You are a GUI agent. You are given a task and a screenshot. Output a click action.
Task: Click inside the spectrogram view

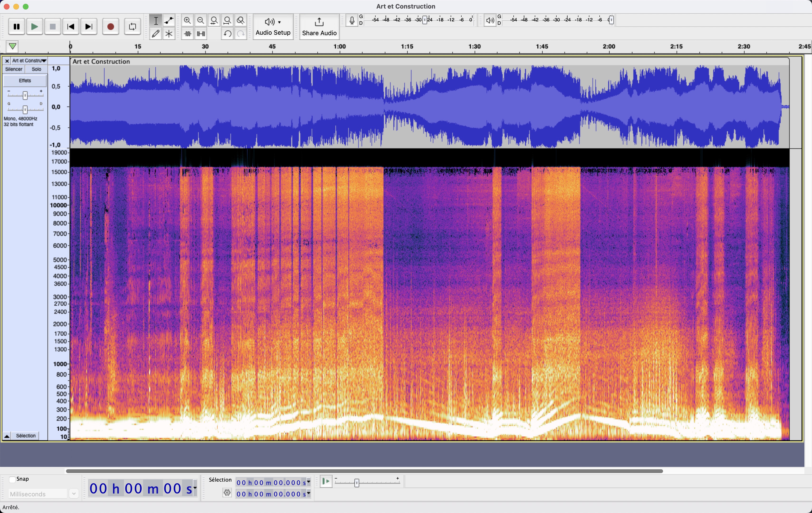tap(429, 294)
